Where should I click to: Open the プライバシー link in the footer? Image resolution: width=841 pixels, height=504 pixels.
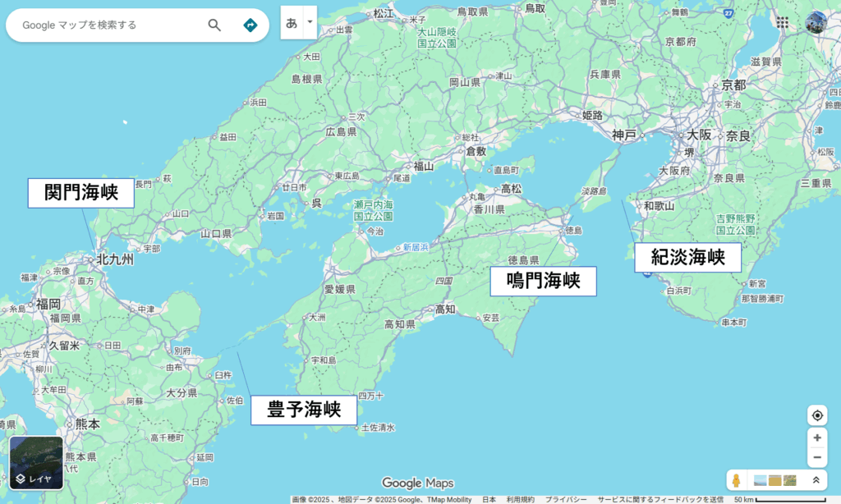click(x=566, y=499)
